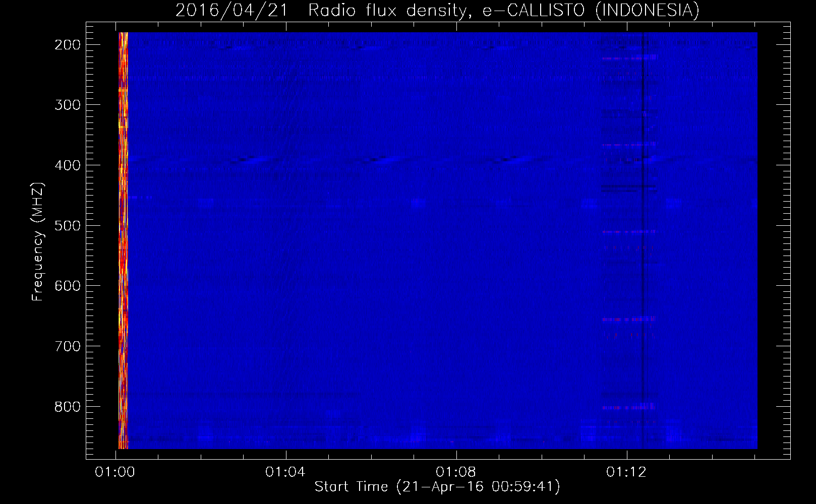Screen dimensions: 816x504
Task: Click the 700 frequency tick label
Action: pyautogui.click(x=67, y=346)
